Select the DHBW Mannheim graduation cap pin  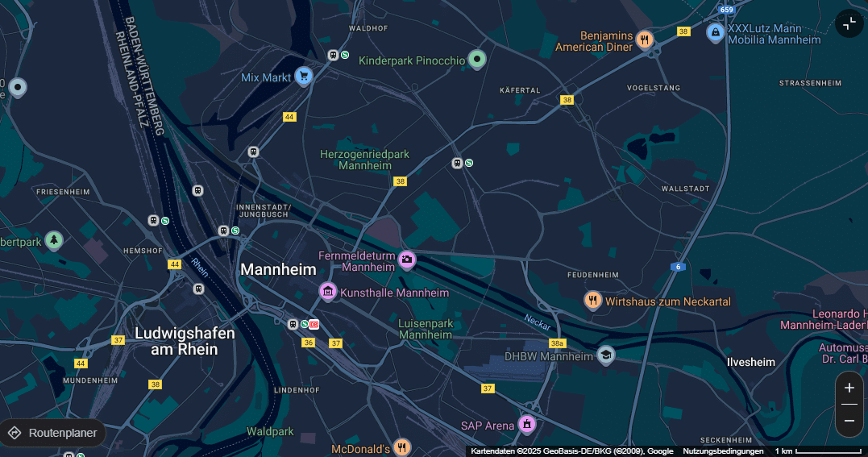(x=605, y=355)
